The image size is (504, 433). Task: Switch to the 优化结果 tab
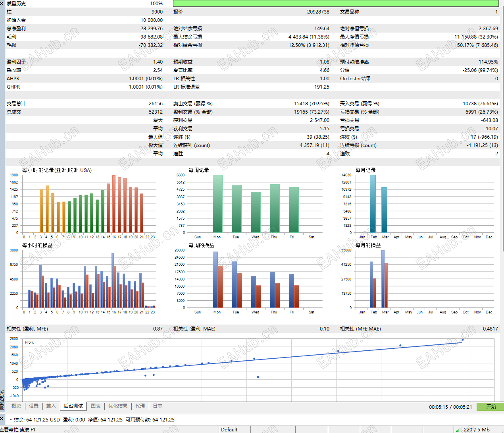118,406
